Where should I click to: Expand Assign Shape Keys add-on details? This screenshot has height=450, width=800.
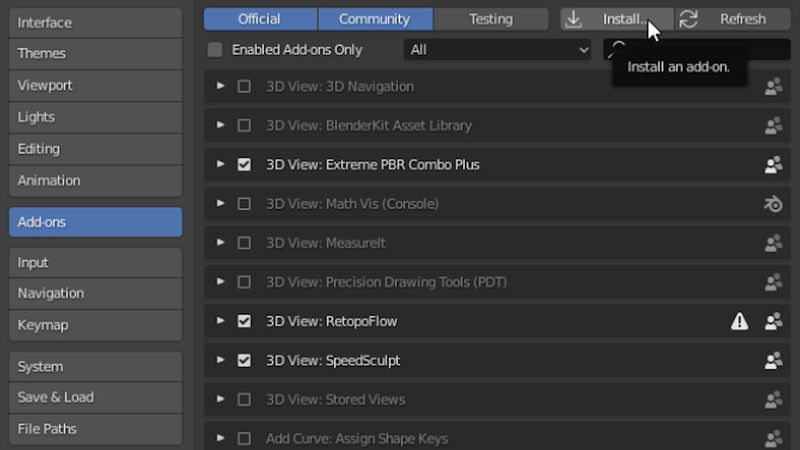[220, 438]
